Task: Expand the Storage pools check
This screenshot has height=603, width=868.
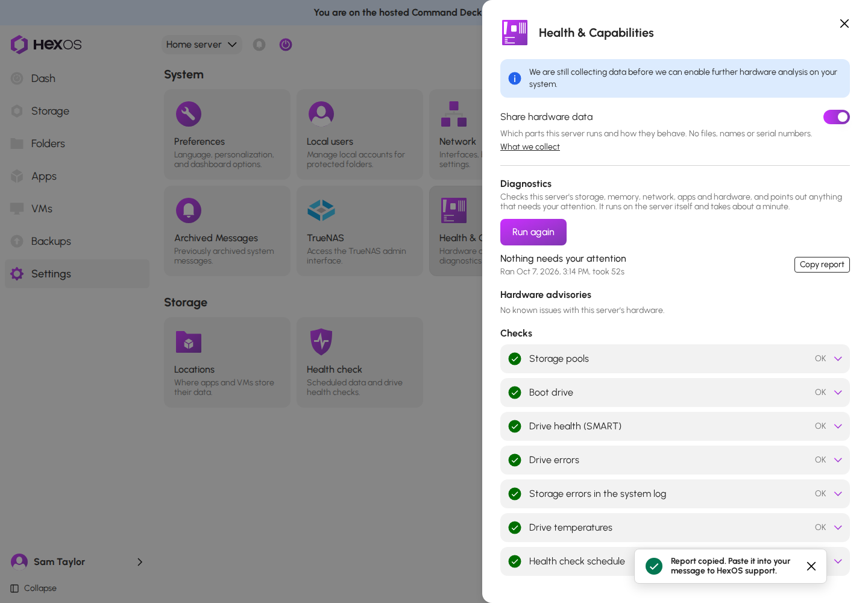Action: point(675,359)
